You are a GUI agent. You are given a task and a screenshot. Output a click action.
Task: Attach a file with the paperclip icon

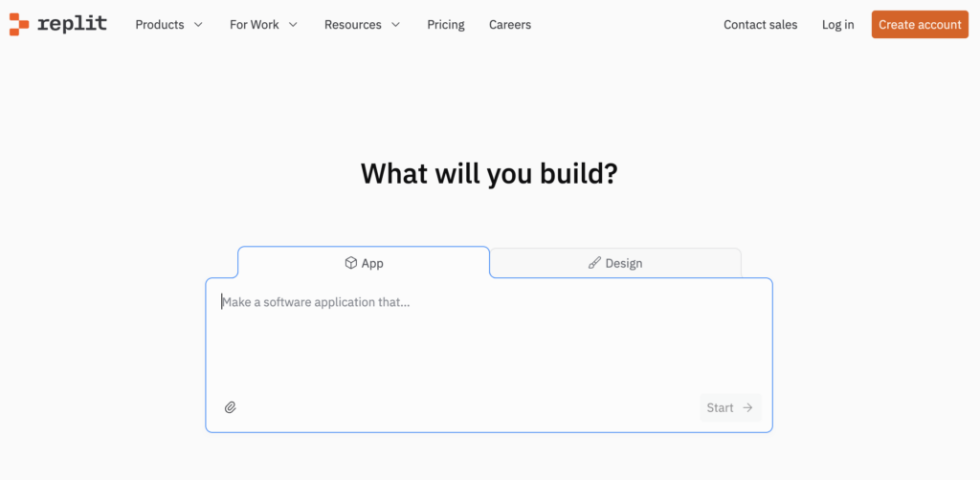tap(231, 407)
